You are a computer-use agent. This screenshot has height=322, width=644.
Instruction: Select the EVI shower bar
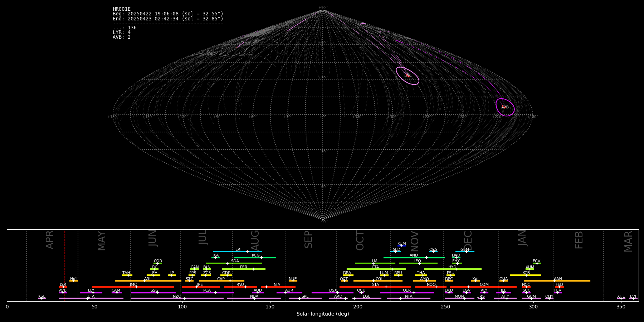point(633,298)
